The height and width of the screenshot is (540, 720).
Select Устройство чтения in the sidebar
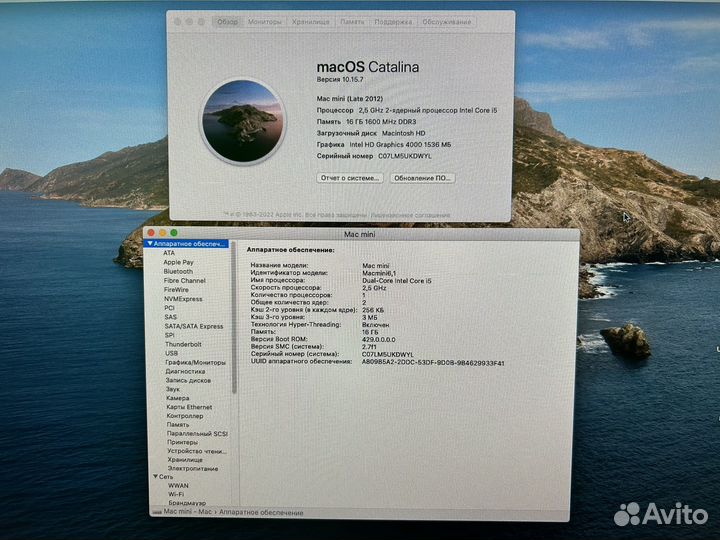point(197,451)
